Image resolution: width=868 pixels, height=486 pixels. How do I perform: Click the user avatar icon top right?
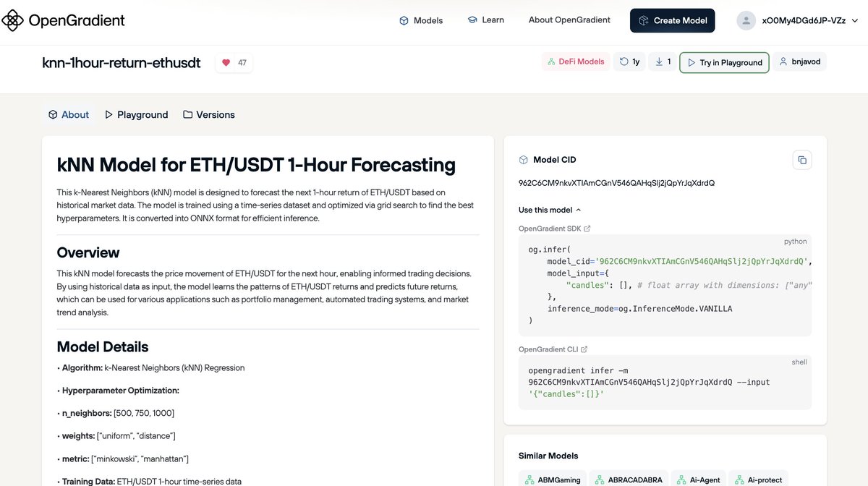point(746,20)
